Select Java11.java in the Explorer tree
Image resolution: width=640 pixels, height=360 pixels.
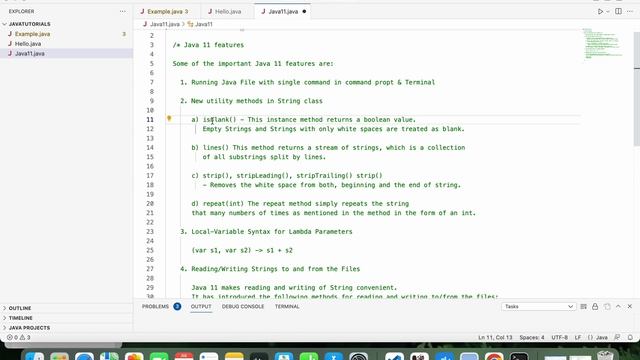67,53
